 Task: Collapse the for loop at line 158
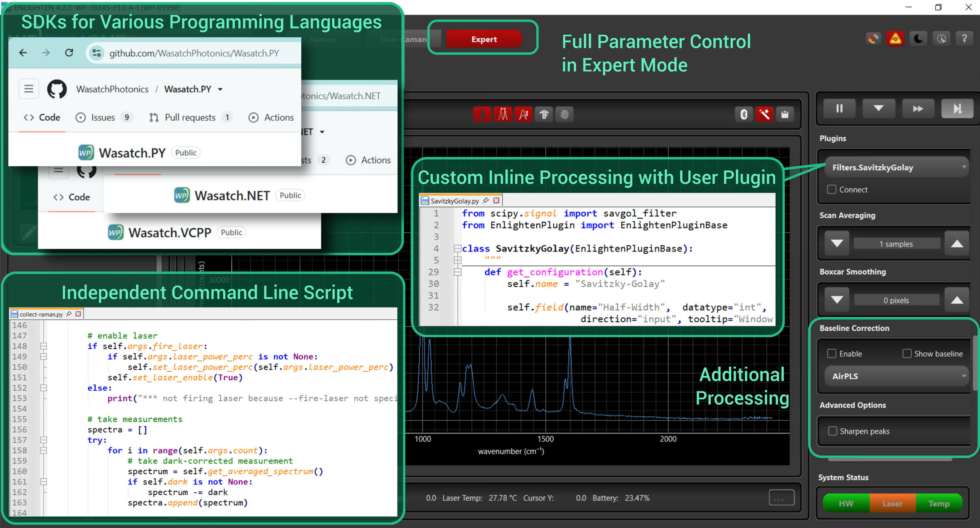[x=43, y=450]
